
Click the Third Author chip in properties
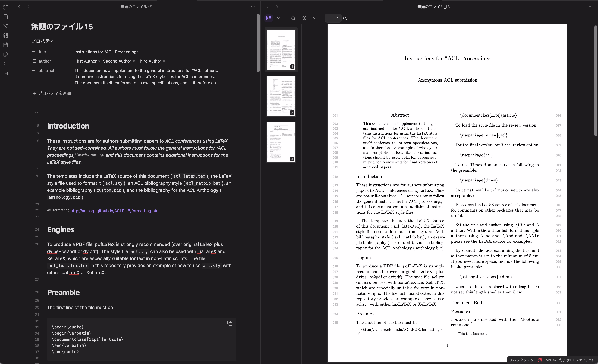pos(149,61)
